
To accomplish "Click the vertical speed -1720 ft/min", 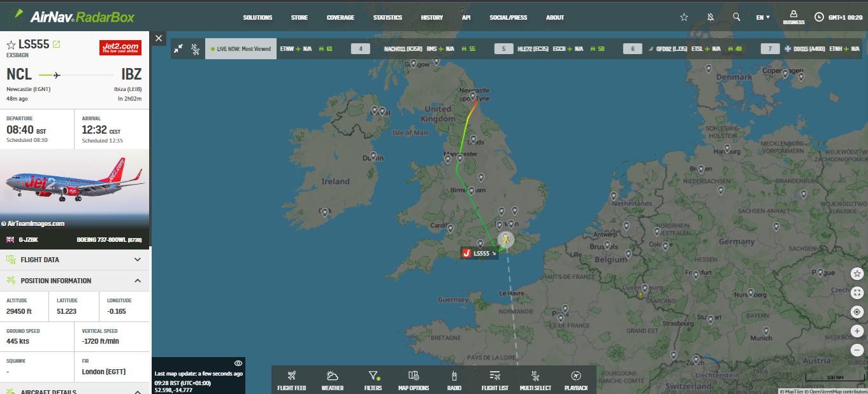I will click(x=102, y=342).
